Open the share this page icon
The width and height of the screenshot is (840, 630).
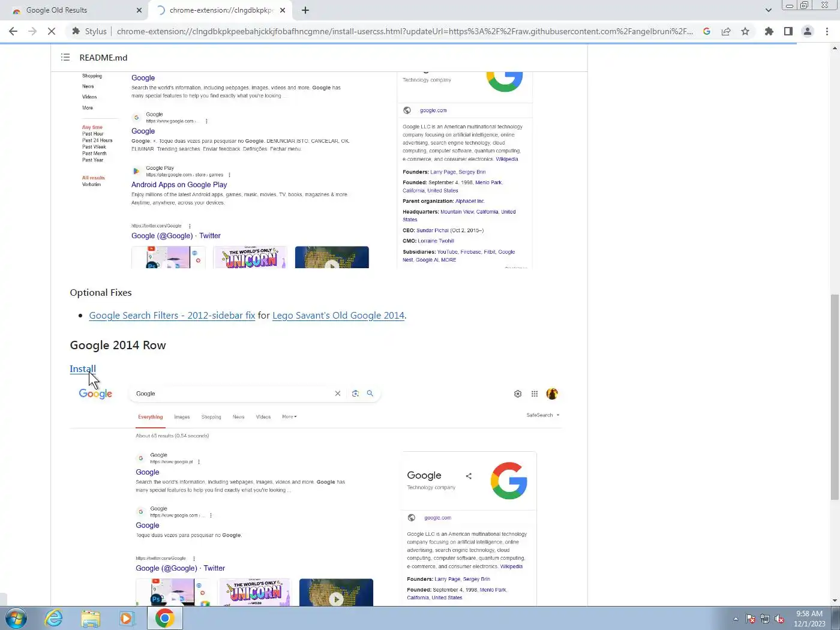point(726,31)
